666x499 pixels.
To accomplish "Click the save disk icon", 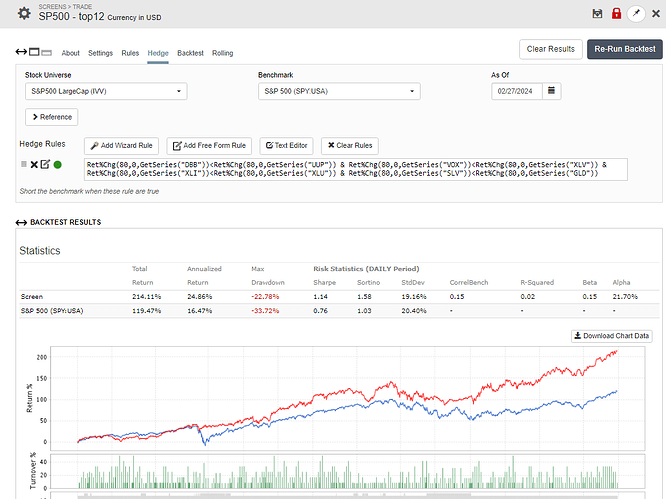I will point(597,13).
